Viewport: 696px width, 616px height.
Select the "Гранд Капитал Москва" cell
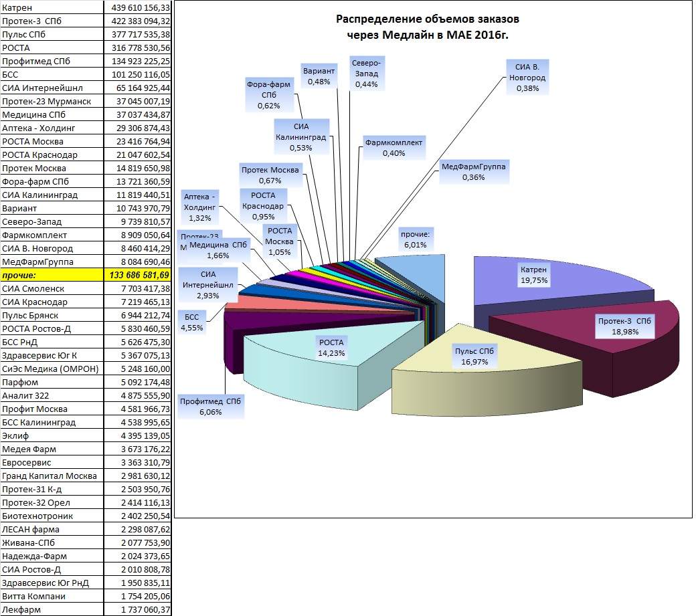pyautogui.click(x=52, y=476)
